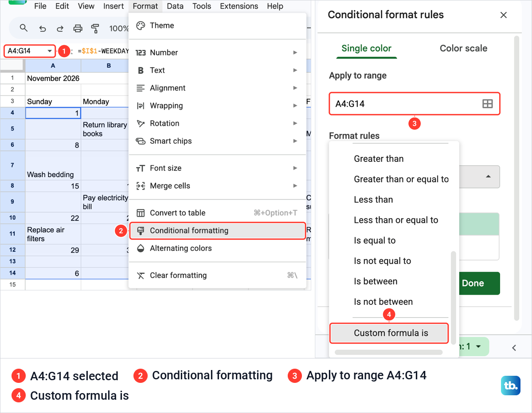The width and height of the screenshot is (532, 413).
Task: Click the Wash bedding cell
Action: tap(53, 165)
